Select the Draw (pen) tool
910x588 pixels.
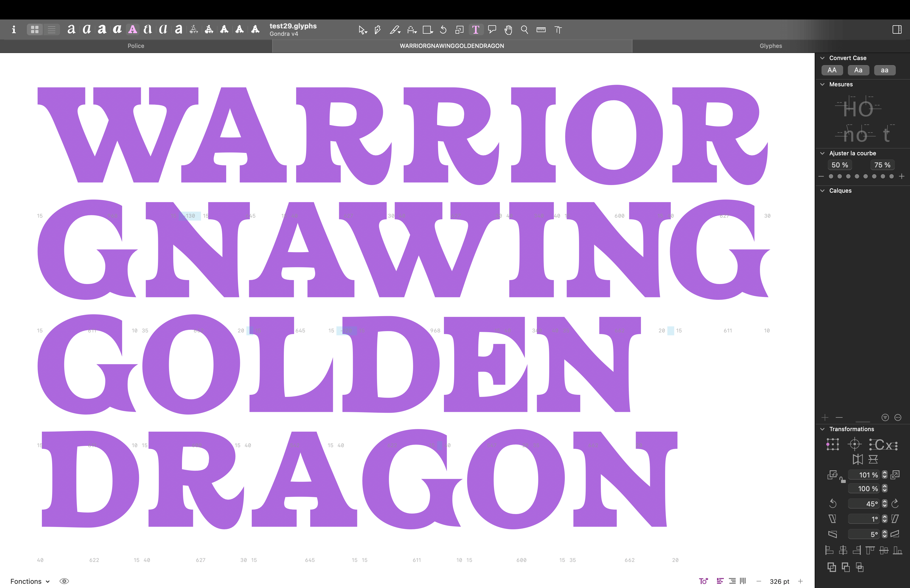pyautogui.click(x=377, y=30)
